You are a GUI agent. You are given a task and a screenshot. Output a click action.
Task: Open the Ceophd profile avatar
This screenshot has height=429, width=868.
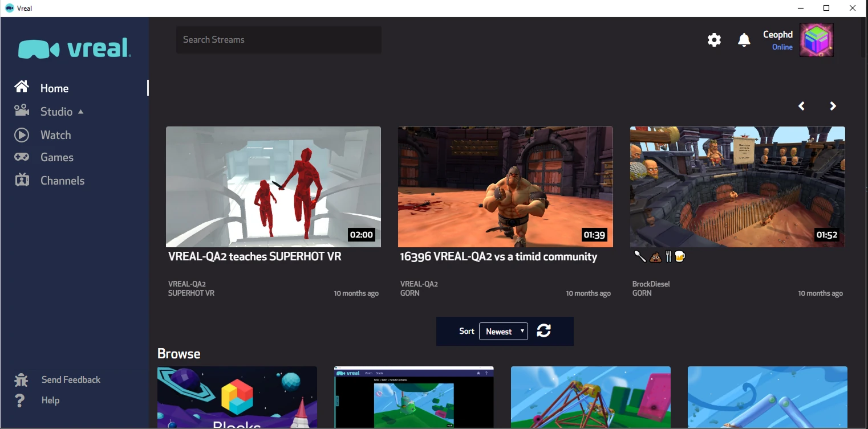tap(817, 40)
